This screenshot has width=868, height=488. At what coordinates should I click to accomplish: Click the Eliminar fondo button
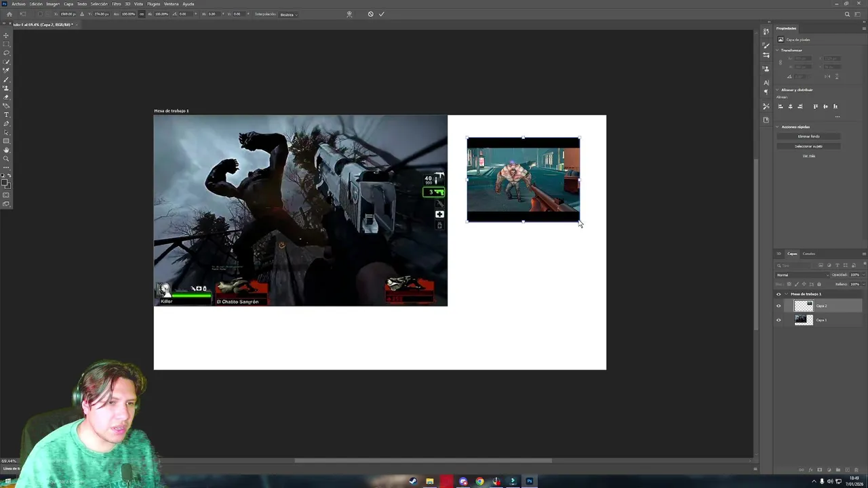808,136
